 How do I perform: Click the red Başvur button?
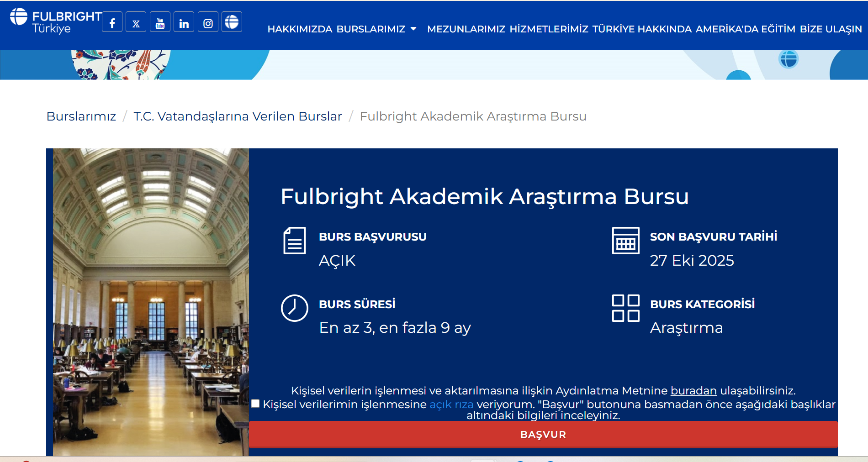point(543,434)
